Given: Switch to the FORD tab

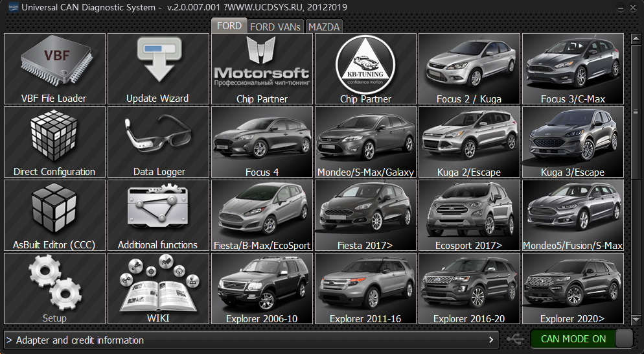Looking at the screenshot, I should [229, 26].
